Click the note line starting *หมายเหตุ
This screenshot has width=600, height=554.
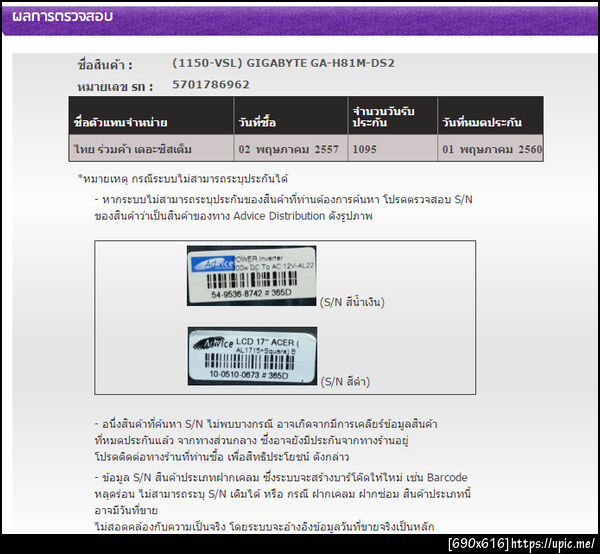183,179
